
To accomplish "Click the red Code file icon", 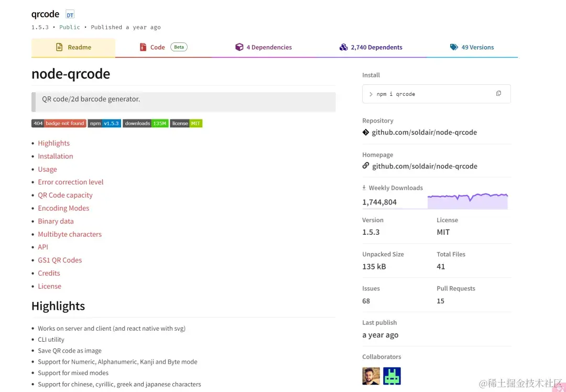I will (143, 47).
